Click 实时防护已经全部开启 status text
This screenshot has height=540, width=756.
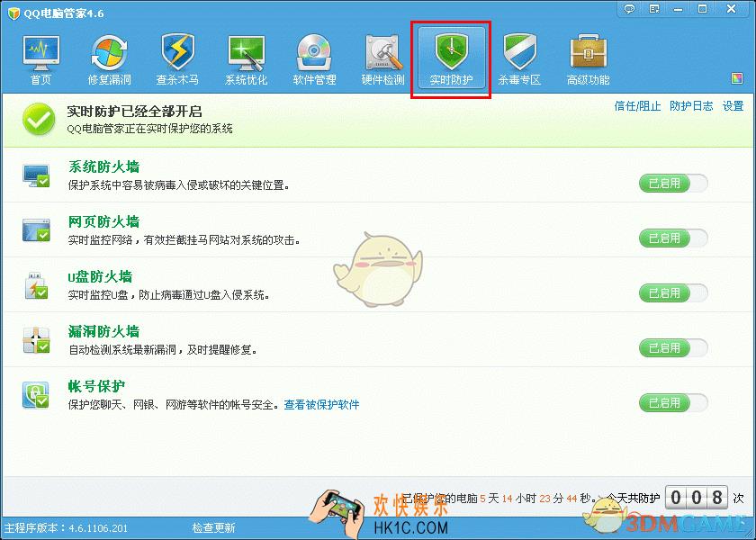tap(134, 112)
